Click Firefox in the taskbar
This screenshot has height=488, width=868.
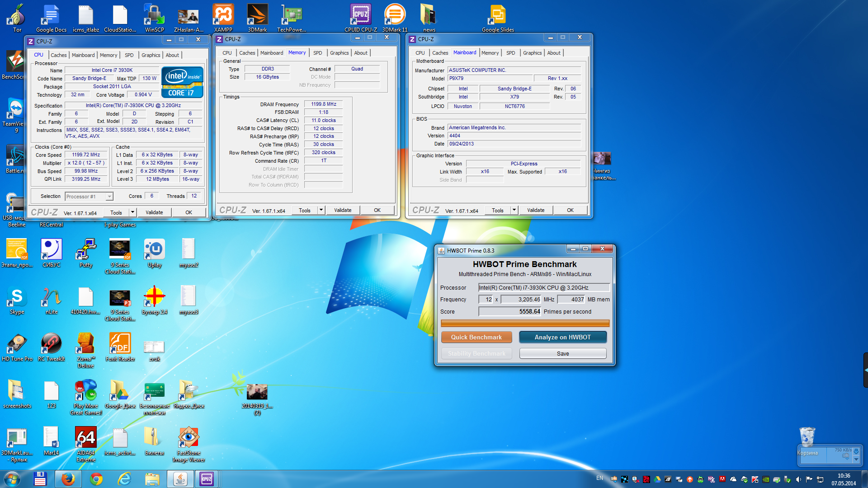point(68,479)
